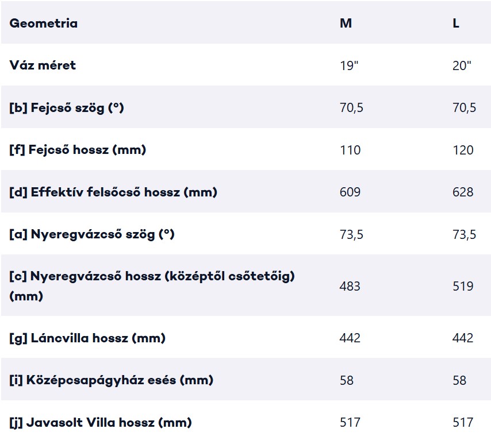Click the 110 head tube length value

[350, 150]
